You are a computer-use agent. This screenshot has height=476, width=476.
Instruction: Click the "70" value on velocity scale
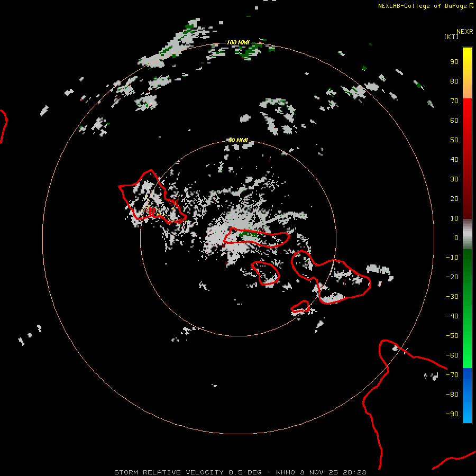click(x=454, y=101)
